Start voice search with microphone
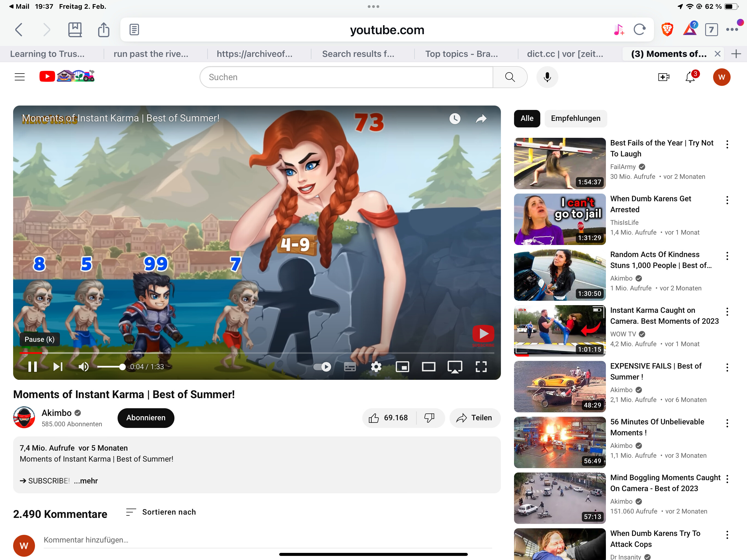Viewport: 747px width, 560px height. [x=547, y=77]
